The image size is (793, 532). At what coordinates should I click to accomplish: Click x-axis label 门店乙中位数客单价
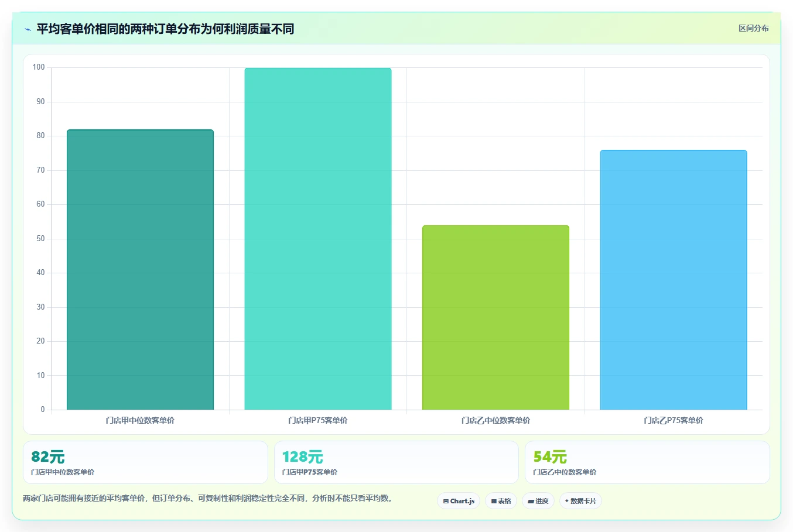pos(495,420)
